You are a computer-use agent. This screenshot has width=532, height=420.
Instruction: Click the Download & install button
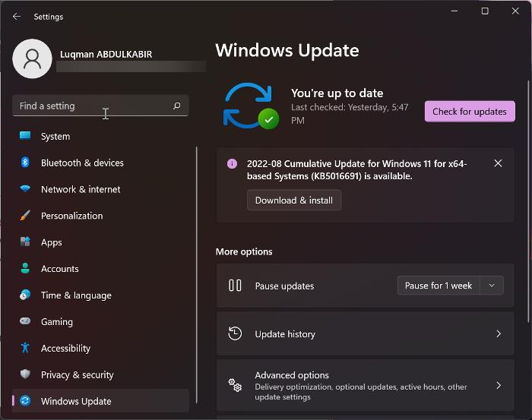pyautogui.click(x=294, y=201)
